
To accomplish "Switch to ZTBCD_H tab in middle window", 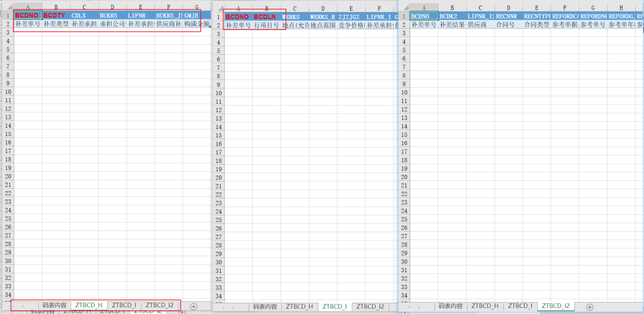I will [299, 307].
